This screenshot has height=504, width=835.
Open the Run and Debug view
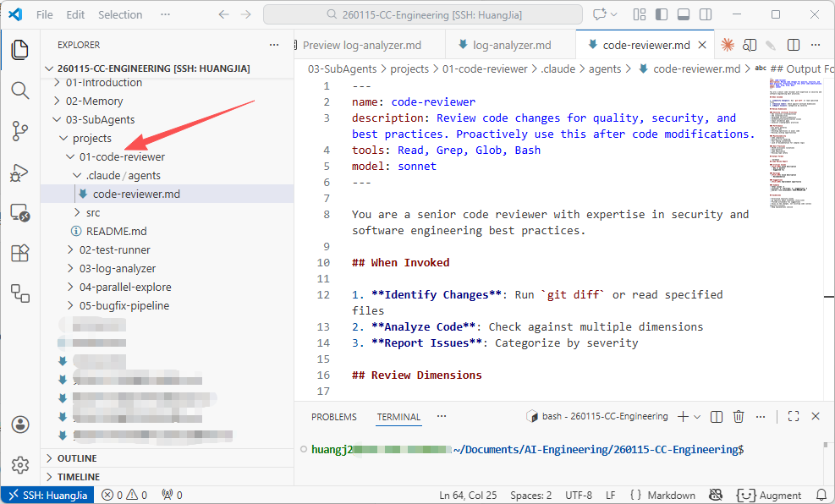click(x=20, y=173)
